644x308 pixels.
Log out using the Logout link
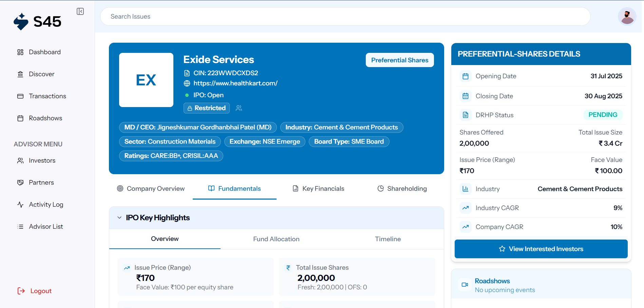41,291
